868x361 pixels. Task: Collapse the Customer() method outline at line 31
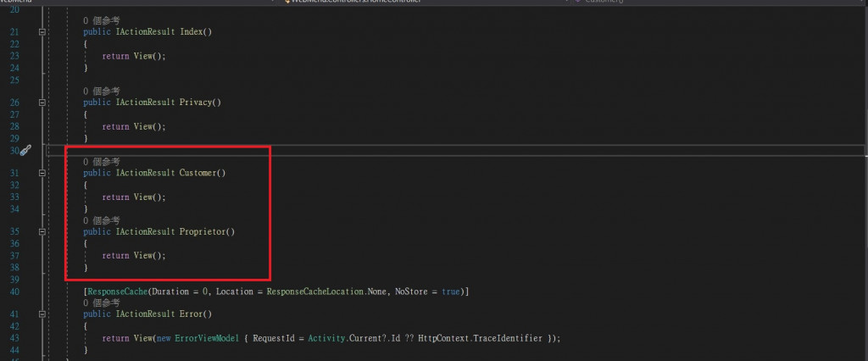pyautogui.click(x=42, y=174)
